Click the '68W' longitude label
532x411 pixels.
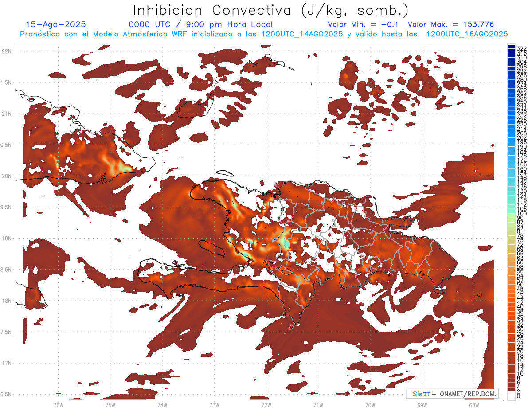474,405
